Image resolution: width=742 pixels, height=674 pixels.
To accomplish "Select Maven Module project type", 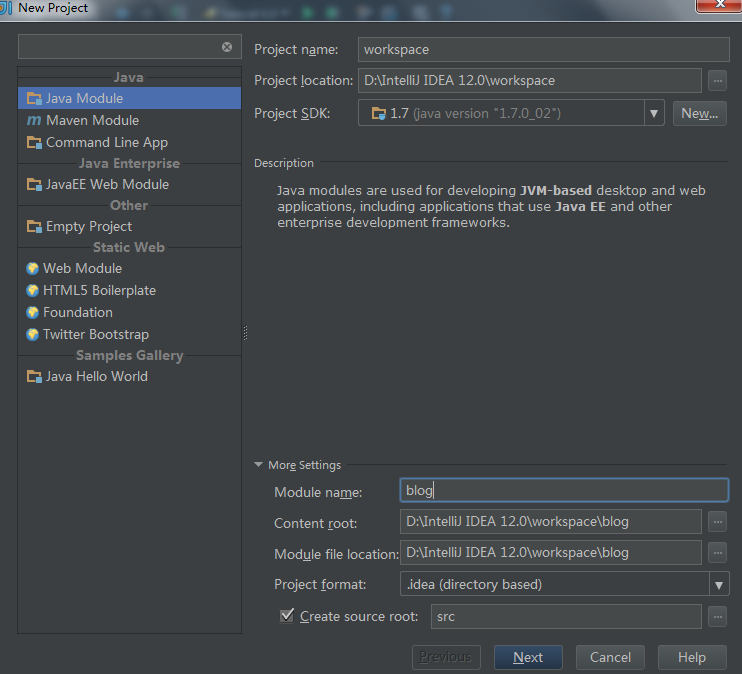I will point(92,120).
